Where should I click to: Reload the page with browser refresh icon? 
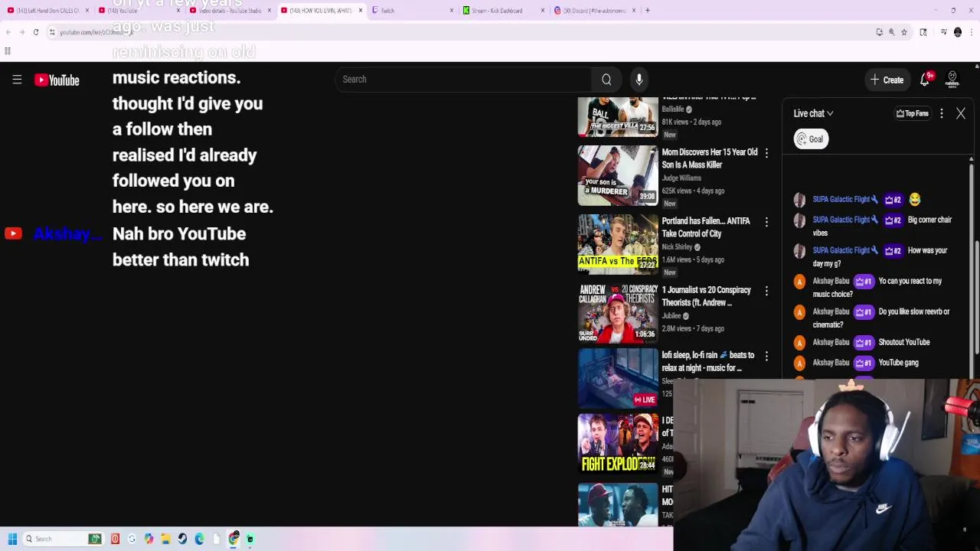[x=36, y=32]
